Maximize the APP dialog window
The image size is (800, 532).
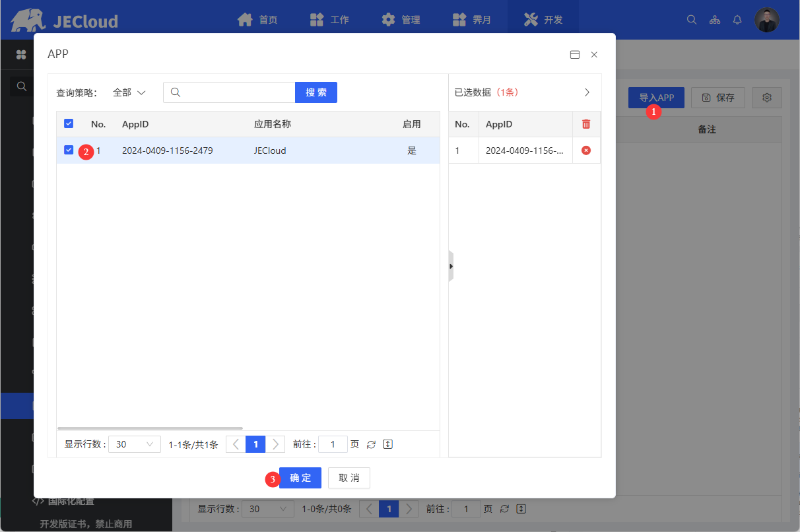pos(575,55)
